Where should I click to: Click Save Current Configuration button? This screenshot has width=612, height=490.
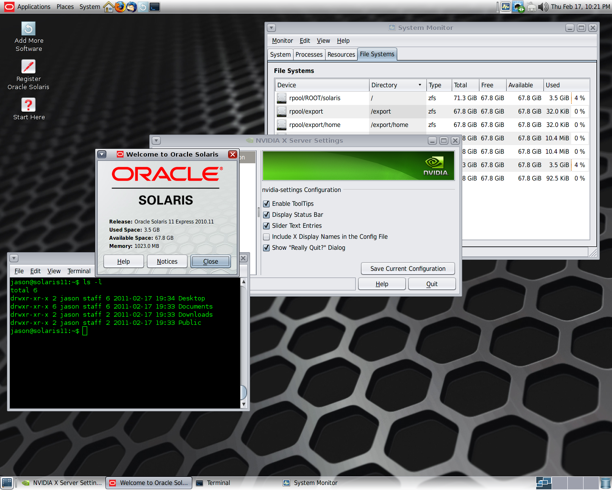tap(407, 269)
